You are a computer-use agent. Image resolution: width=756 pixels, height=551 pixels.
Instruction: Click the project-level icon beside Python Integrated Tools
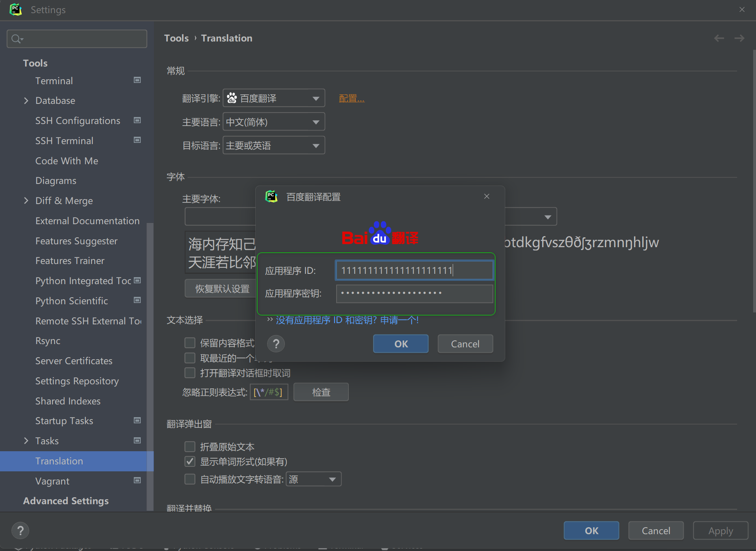(137, 280)
